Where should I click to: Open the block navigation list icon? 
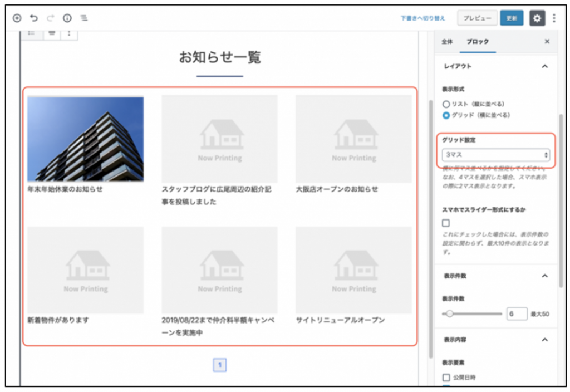(x=84, y=18)
